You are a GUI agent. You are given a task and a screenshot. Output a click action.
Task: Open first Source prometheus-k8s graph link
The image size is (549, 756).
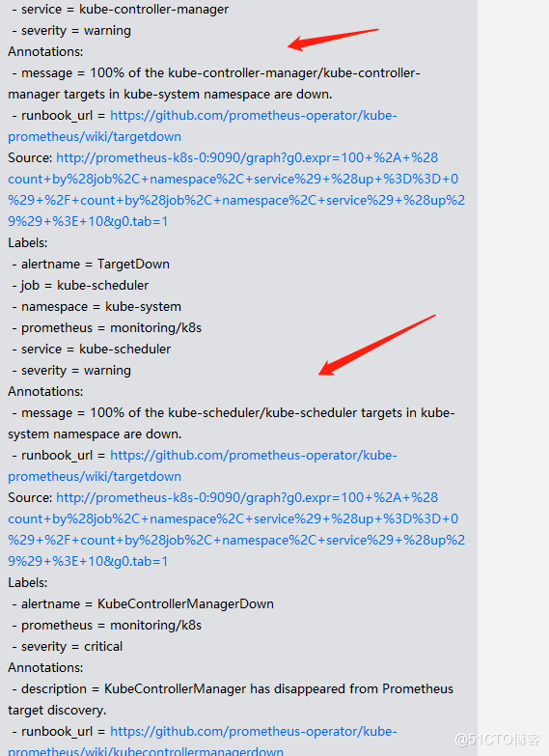click(x=236, y=189)
